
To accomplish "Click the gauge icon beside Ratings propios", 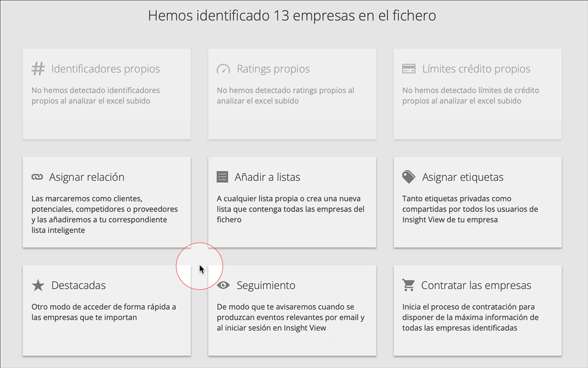I will pyautogui.click(x=223, y=69).
